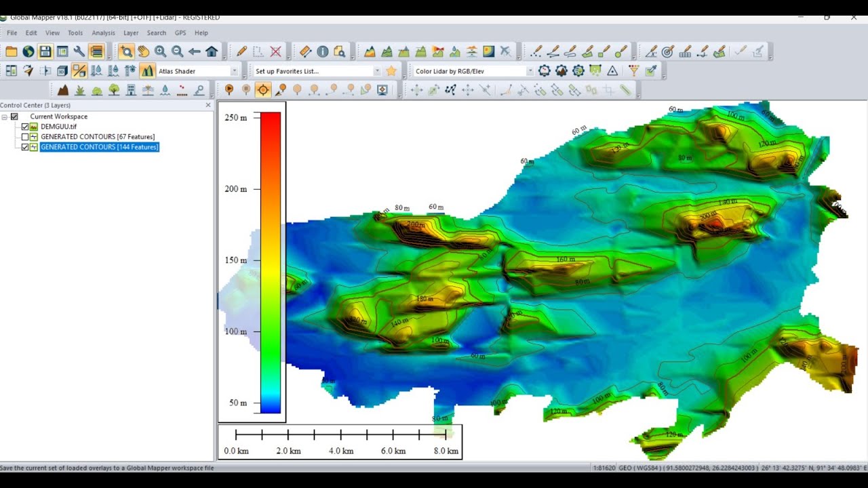Viewport: 868px width, 488px height.
Task: Select GENERATED CONTOURS [144 Features] layer
Action: coord(100,147)
